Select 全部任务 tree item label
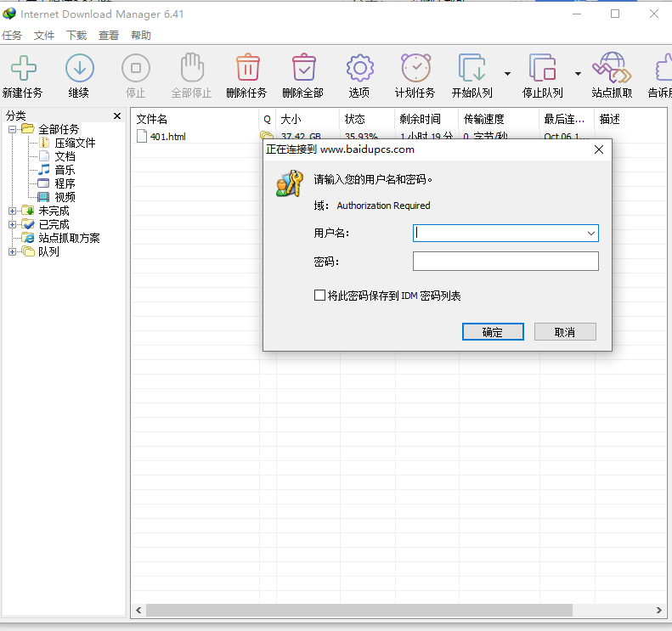Screen dimensions: 672x631 [x=59, y=129]
